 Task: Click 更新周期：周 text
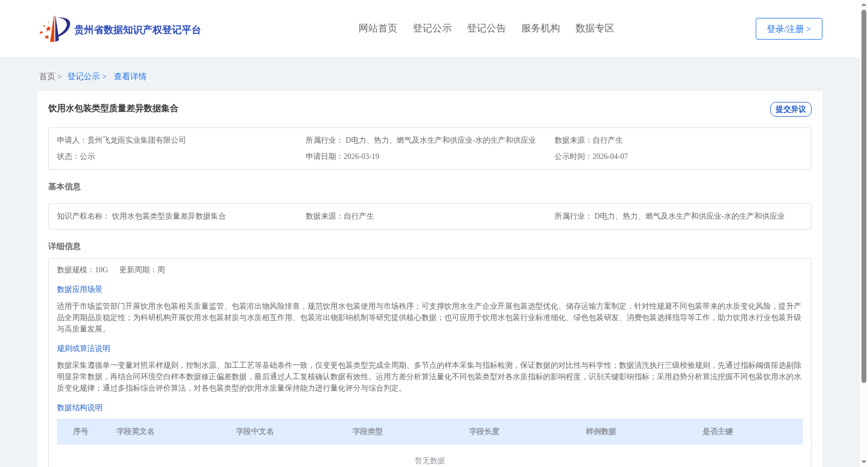pyautogui.click(x=142, y=270)
